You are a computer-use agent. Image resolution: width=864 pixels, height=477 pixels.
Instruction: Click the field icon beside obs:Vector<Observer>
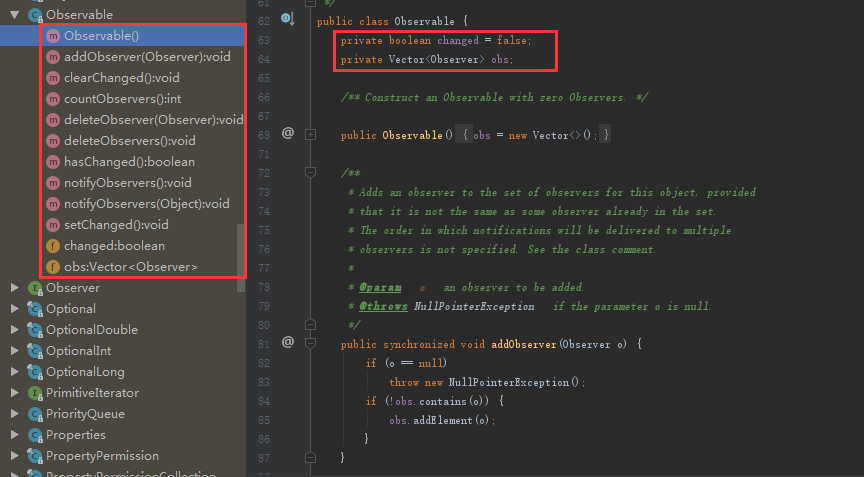click(53, 267)
